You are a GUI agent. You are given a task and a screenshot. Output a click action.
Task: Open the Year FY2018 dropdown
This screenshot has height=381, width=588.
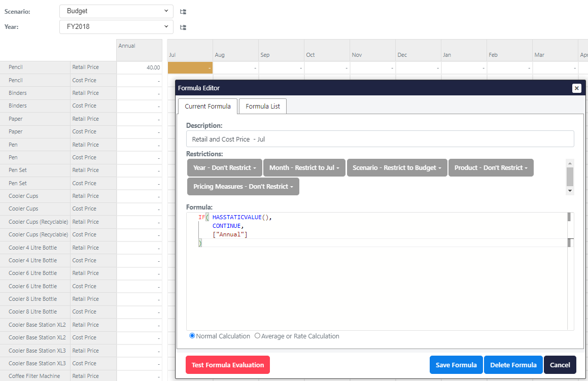click(x=116, y=27)
